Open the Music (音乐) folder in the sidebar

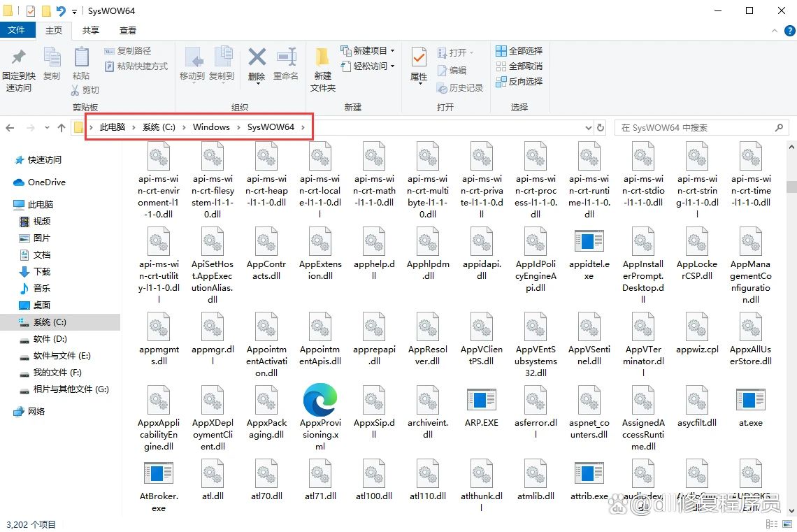click(x=35, y=288)
